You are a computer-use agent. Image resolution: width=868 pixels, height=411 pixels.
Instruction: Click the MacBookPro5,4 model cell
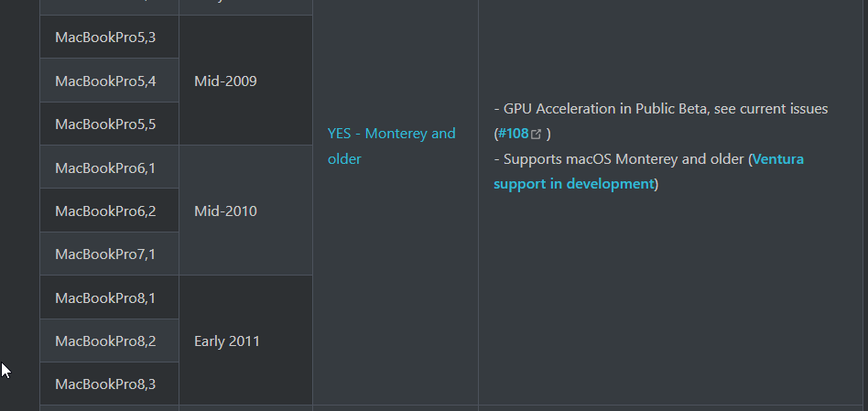click(x=105, y=81)
